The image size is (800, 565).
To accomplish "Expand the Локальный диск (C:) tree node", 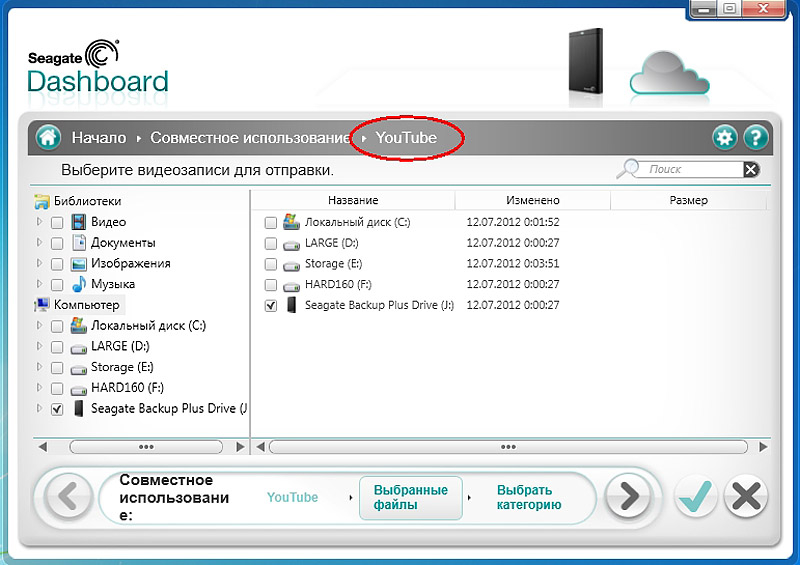I will click(40, 326).
